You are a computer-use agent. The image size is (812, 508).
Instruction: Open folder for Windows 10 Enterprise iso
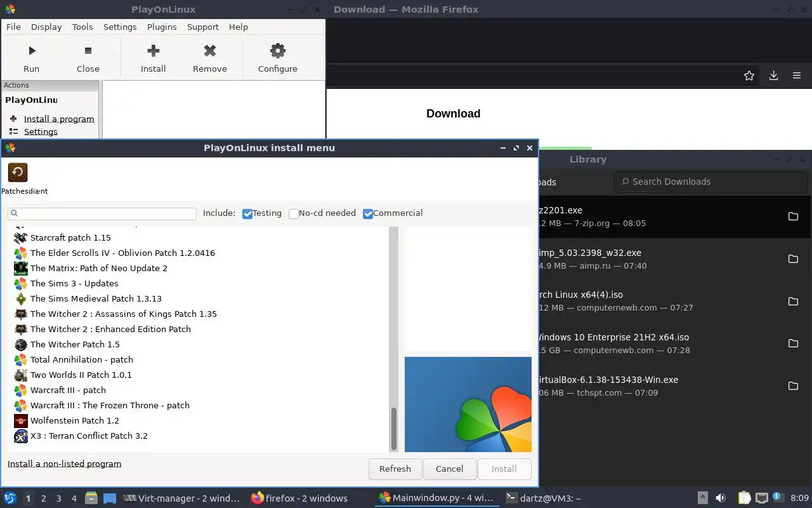[793, 344]
